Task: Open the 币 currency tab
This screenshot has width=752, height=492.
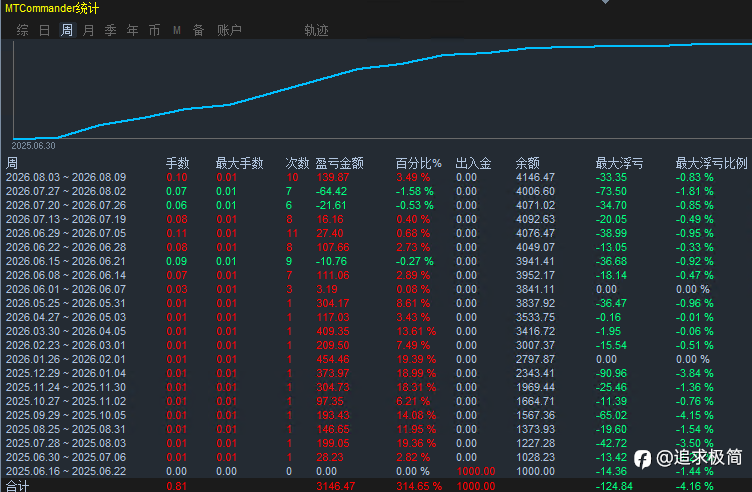Action: [154, 30]
